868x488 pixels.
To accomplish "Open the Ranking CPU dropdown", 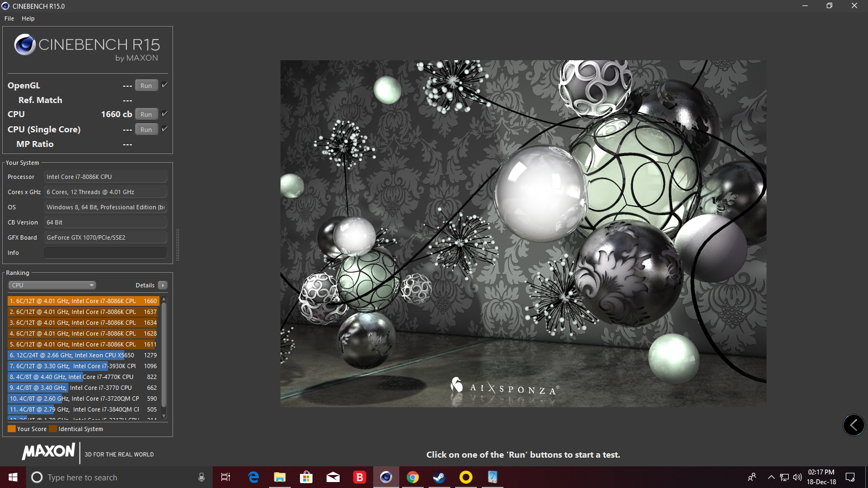I will (52, 285).
